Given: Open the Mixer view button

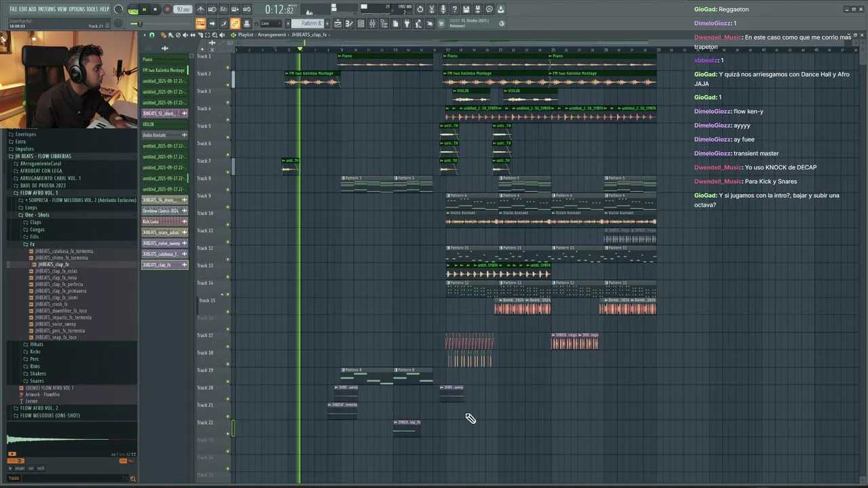Looking at the screenshot, I should click(372, 24).
